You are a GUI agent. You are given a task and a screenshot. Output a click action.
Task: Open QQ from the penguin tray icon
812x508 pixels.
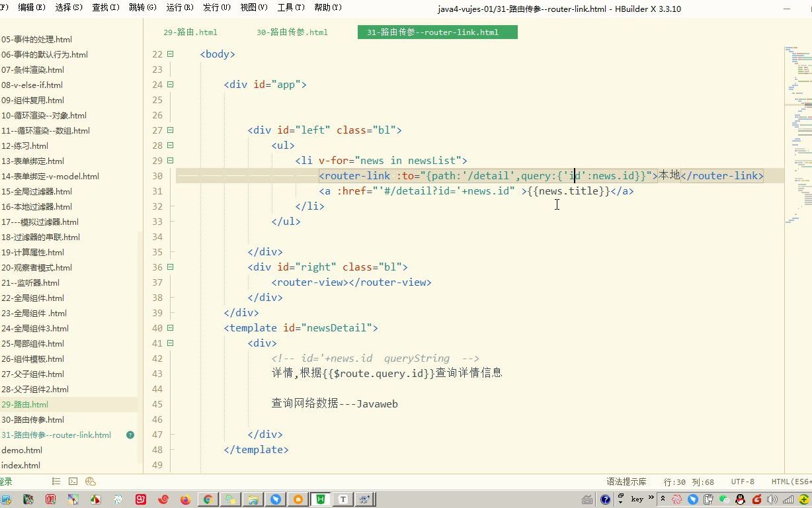[x=741, y=499]
